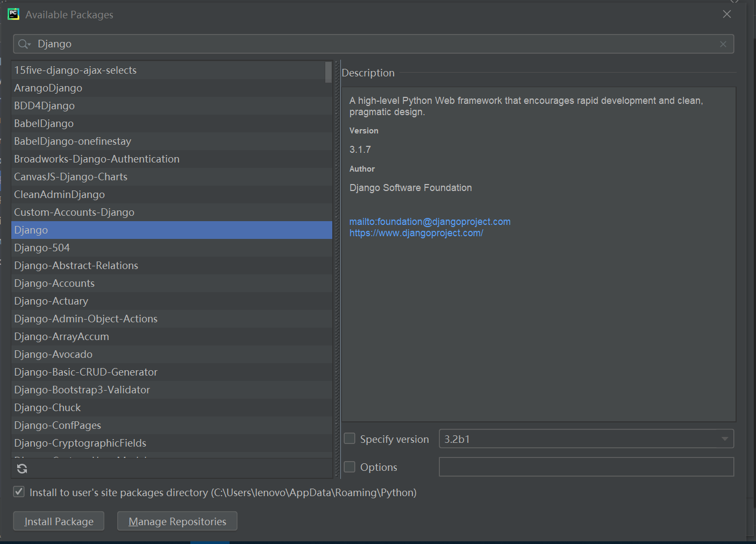756x544 pixels.
Task: Click the PyCharm logo in the title bar
Action: pos(13,14)
